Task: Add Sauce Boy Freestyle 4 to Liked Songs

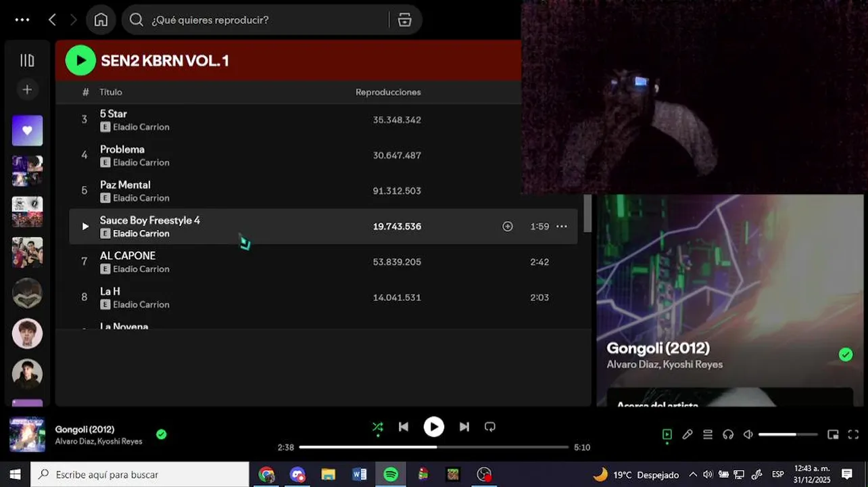Action: (x=508, y=227)
